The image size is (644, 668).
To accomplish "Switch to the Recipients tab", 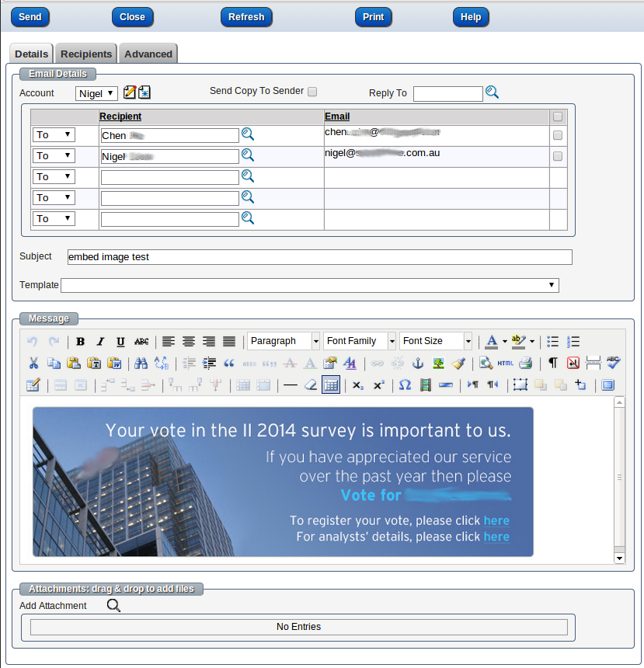I will (x=86, y=54).
